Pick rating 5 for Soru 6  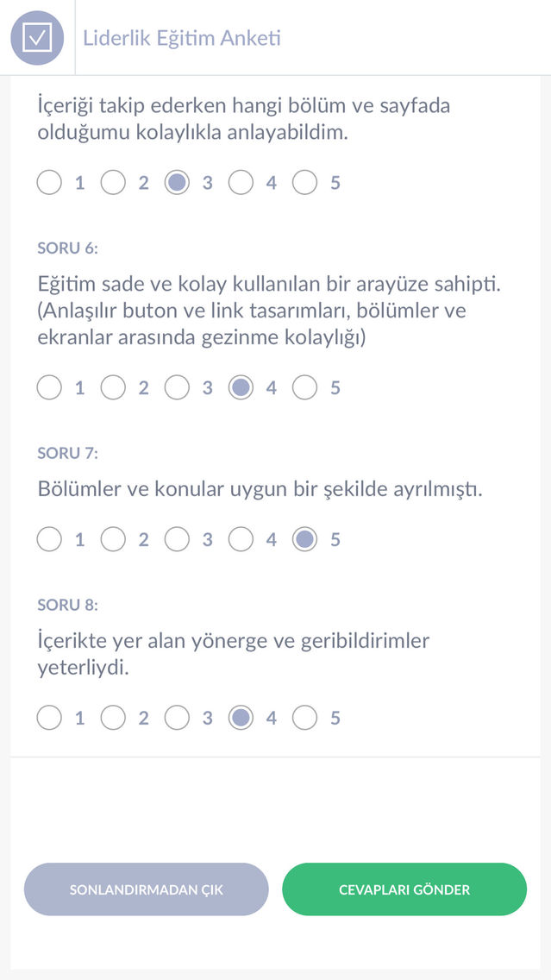[x=304, y=388]
